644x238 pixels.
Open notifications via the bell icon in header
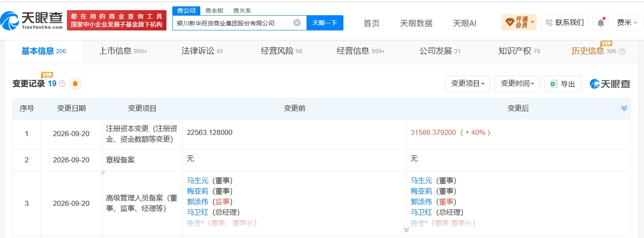pyautogui.click(x=600, y=23)
